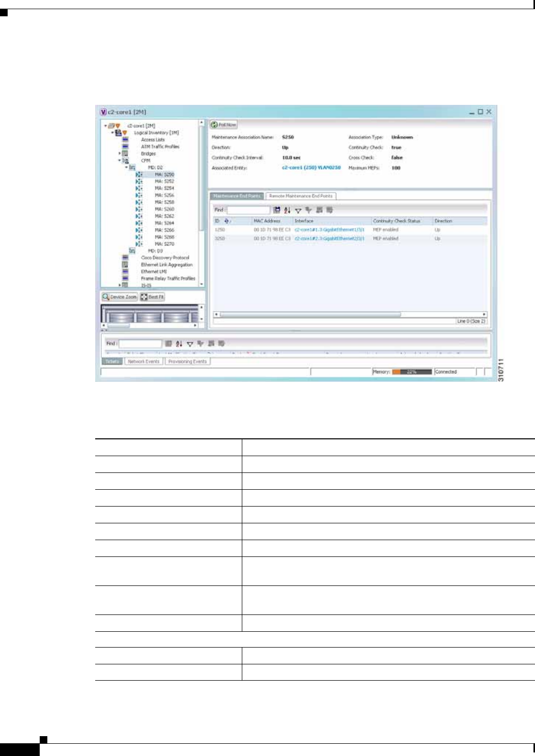
Task: Click the tickets pane Find field
Action: (x=140, y=344)
